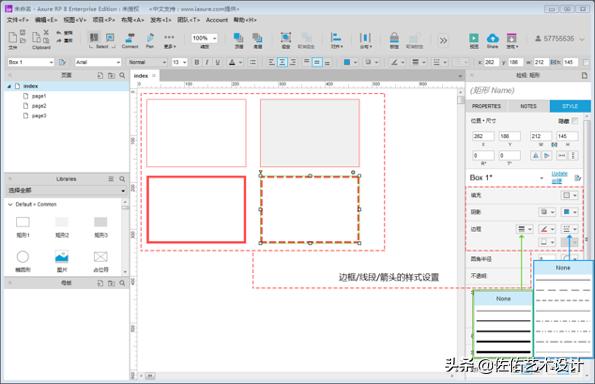Click the Share cloud upload icon
Viewport: 595px width, 384px height.
493,38
